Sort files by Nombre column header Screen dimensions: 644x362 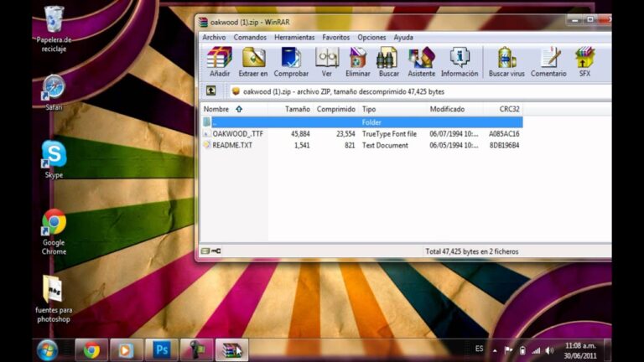click(216, 109)
